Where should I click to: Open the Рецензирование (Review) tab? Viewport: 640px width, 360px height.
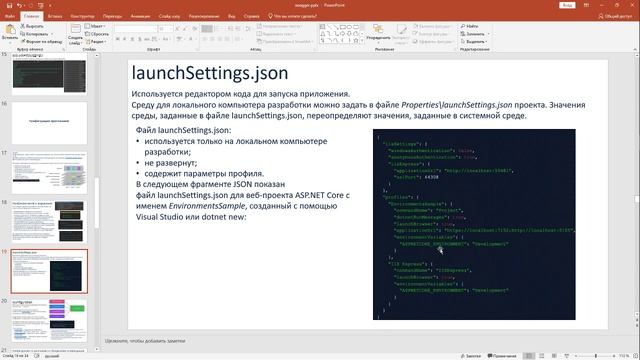click(x=204, y=16)
